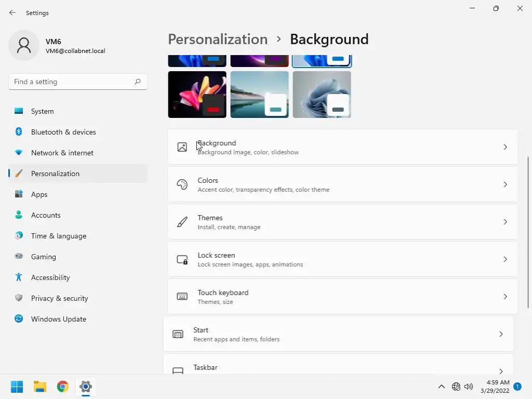Click the Touch keyboard icon
The image size is (532, 399).
coord(182,297)
